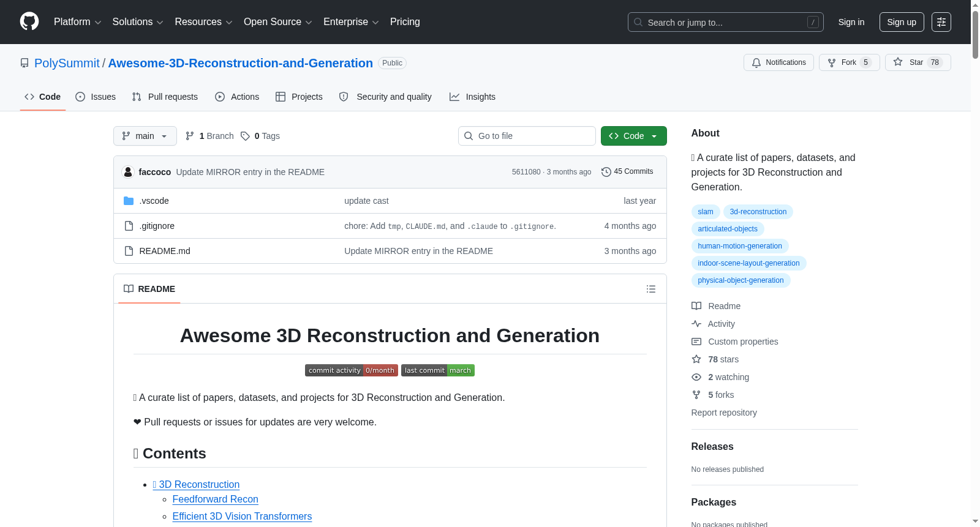Select the Code repository tab
The image size is (980, 527).
(43, 97)
